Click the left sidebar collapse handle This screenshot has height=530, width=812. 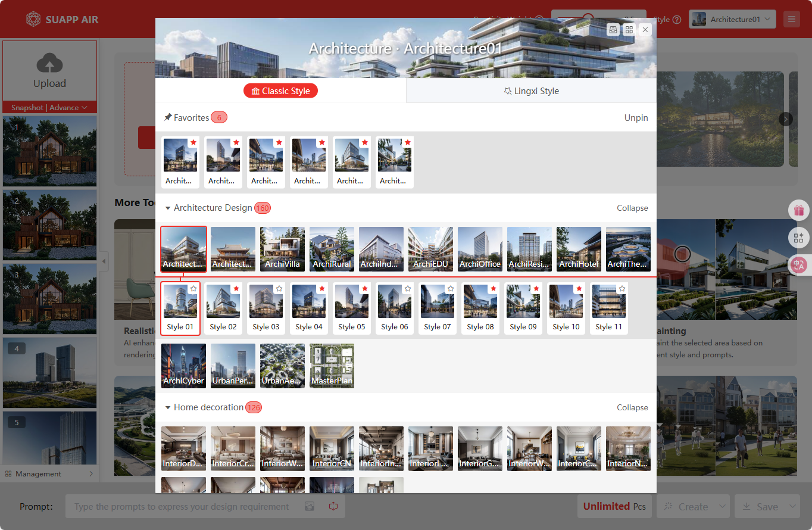(x=104, y=261)
